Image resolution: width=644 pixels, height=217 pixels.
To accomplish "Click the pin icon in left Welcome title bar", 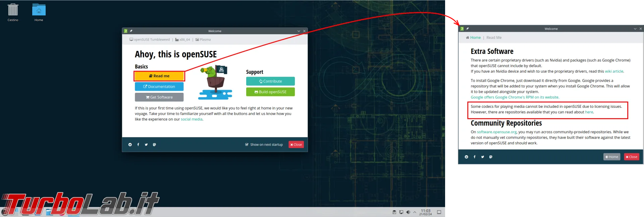I will (x=131, y=31).
